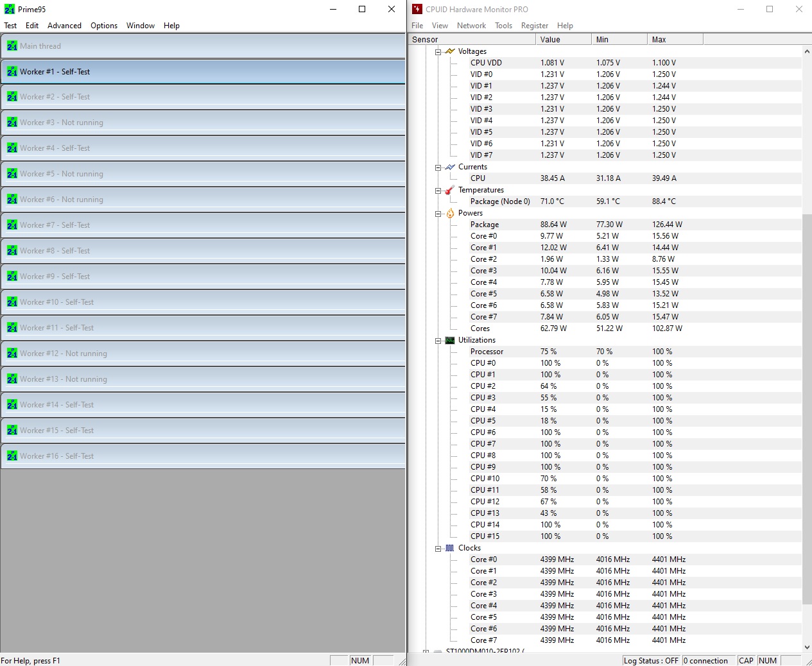Open the Register menu in Hardware Monitor
The width and height of the screenshot is (812, 666).
535,26
